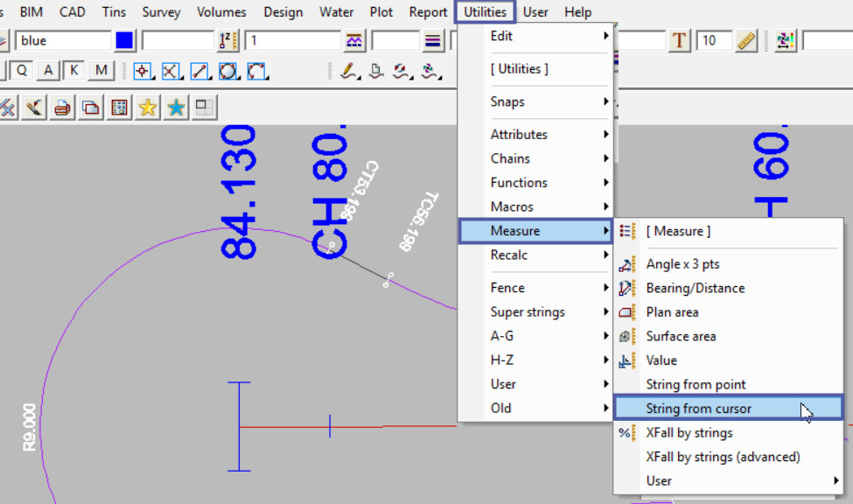Click the ruler units icon
Viewport: 853px width, 504px height.
[x=745, y=41]
